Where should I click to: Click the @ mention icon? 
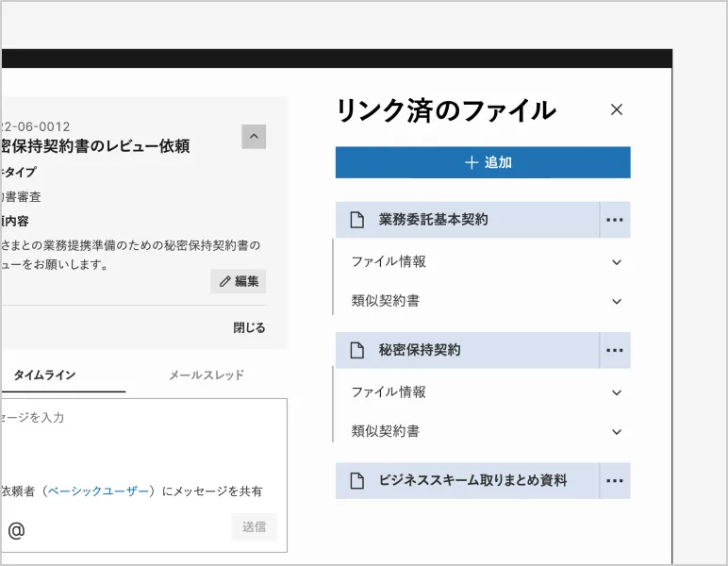[16, 530]
